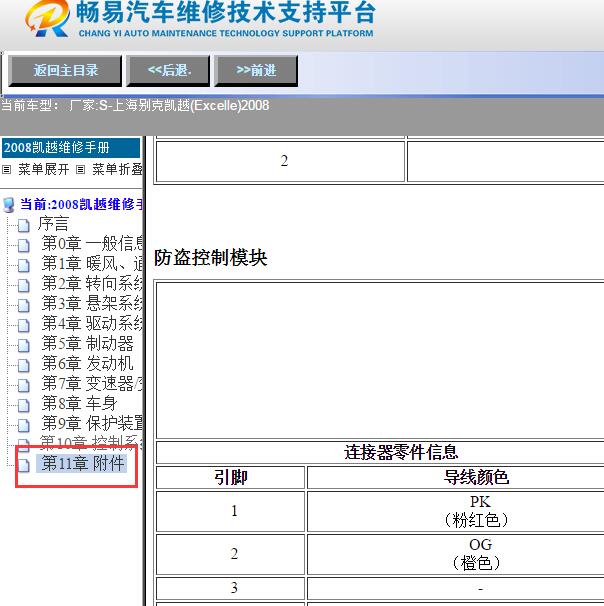604x606 pixels.
Task: Click the page icon beside 第6章
Action: tap(24, 366)
